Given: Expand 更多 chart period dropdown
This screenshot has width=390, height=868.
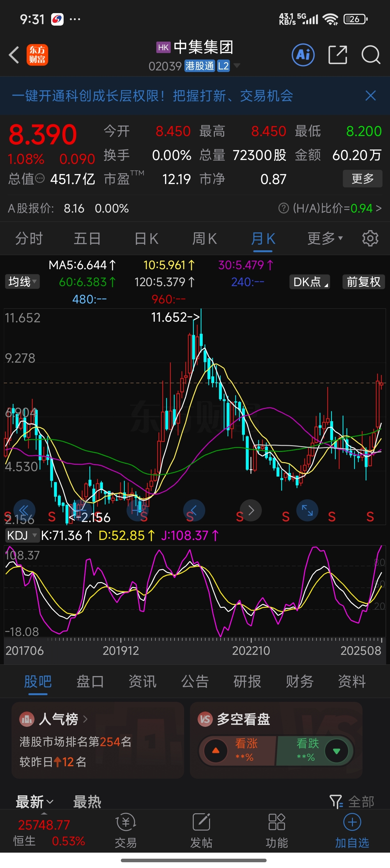Looking at the screenshot, I should tap(325, 238).
